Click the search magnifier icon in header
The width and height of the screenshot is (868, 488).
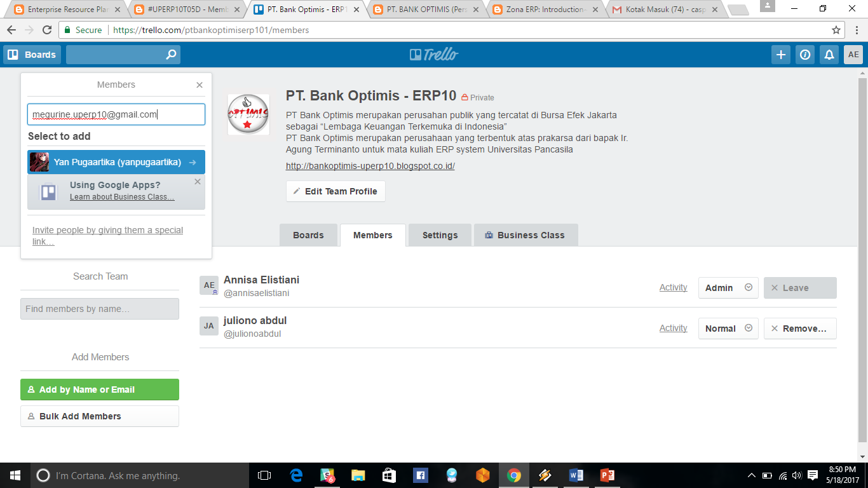(x=171, y=55)
